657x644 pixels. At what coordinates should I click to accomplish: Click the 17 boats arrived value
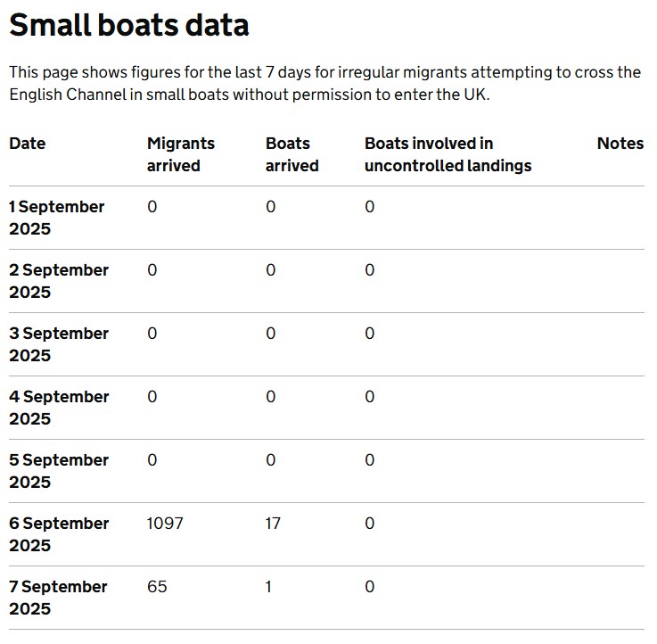point(273,524)
